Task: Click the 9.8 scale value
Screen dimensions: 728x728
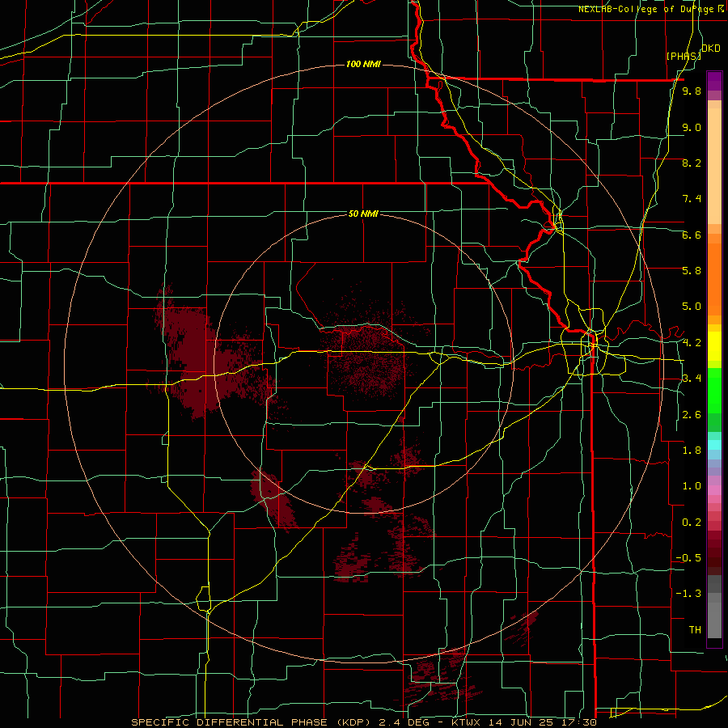Action: (x=692, y=91)
